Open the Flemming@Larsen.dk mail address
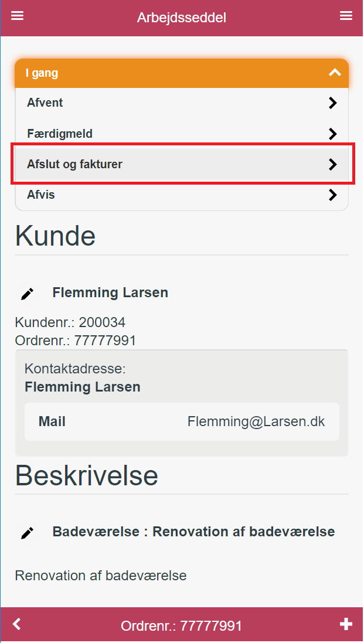Screen dimensions: 364x643 click(x=256, y=421)
